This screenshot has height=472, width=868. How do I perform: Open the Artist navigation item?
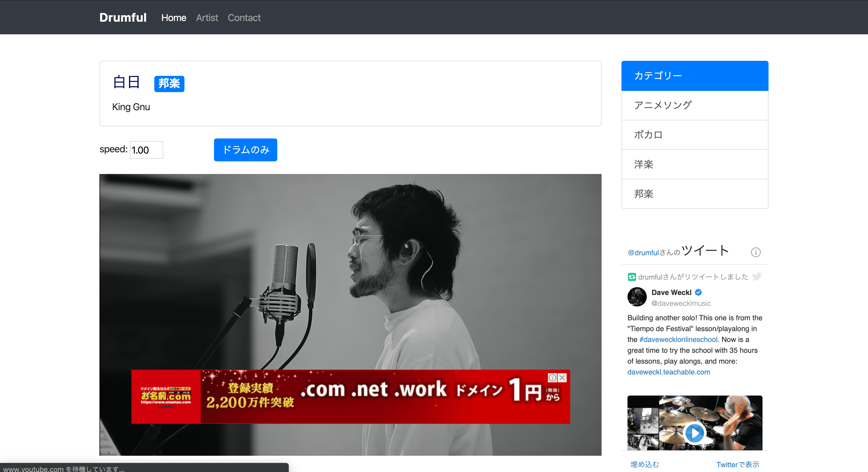point(207,17)
